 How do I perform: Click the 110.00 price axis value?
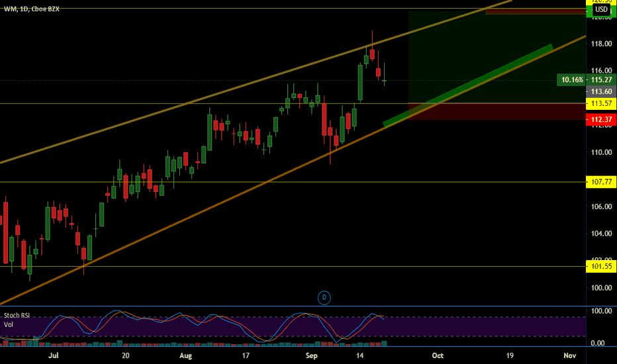[601, 152]
